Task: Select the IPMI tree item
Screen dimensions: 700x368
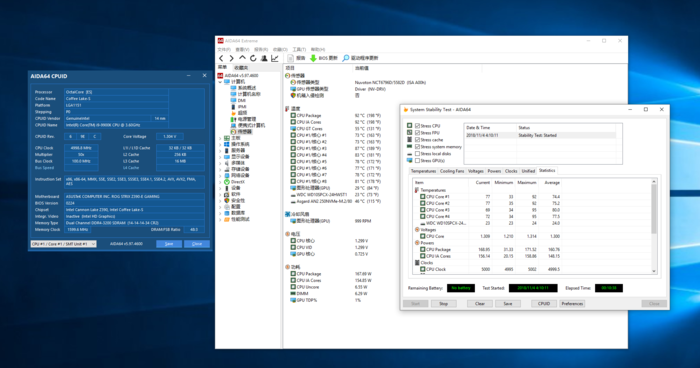Action: point(242,107)
